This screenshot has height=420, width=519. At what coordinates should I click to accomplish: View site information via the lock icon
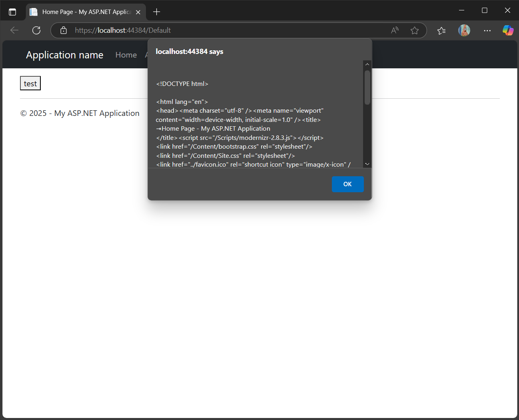(x=64, y=30)
